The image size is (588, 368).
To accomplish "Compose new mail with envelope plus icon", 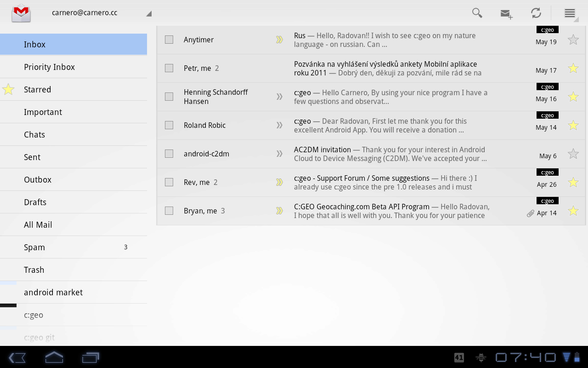I will coord(506,14).
